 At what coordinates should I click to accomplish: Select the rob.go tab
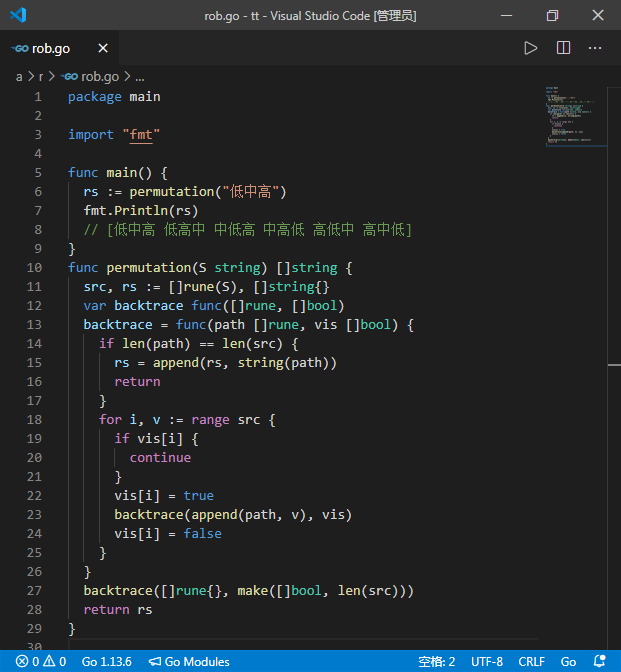point(50,48)
